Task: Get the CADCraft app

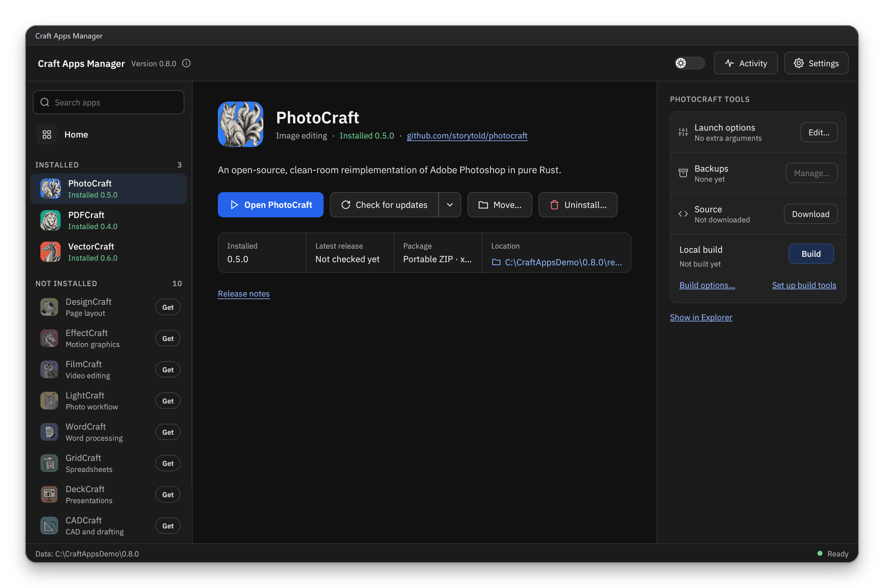Action: [x=168, y=526]
